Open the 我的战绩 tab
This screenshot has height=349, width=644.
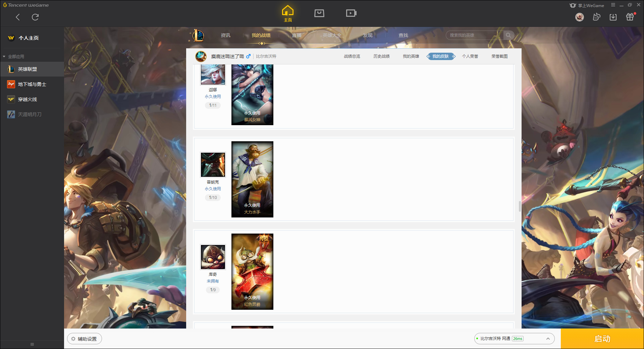tap(261, 35)
